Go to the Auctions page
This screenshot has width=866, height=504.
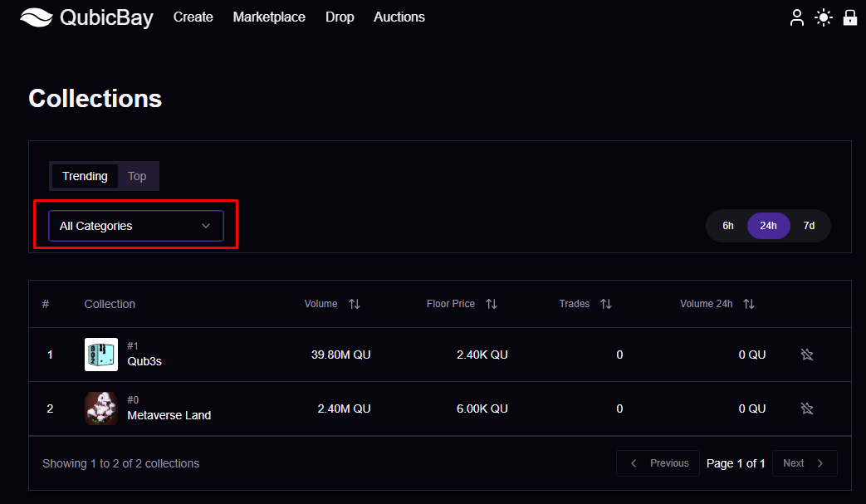pos(399,17)
